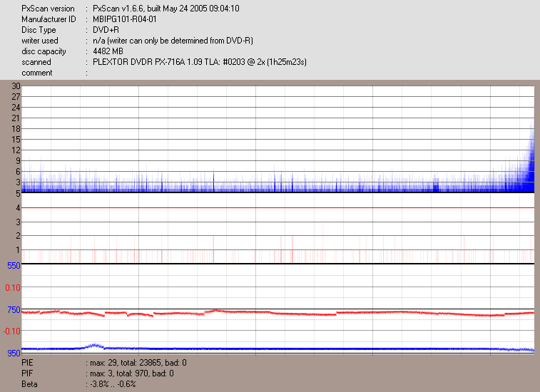This screenshot has width=540, height=392.
Task: Select the Manufacturer ID label
Action: pyautogui.click(x=49, y=19)
